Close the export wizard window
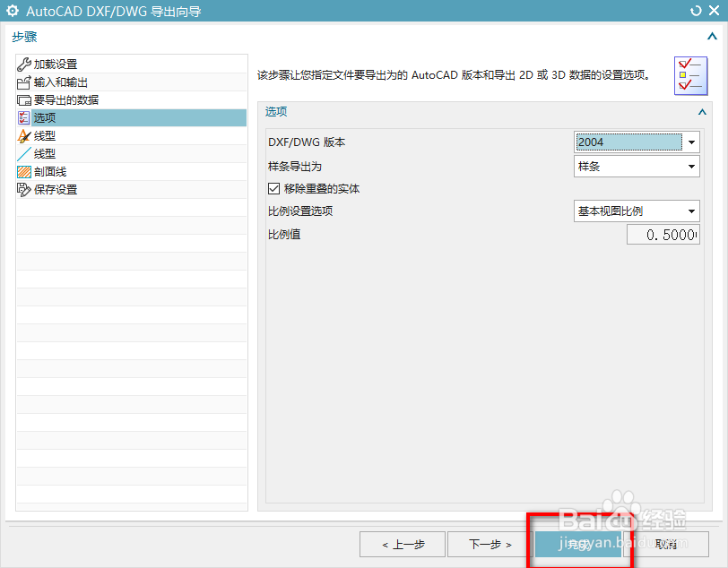 click(x=715, y=11)
